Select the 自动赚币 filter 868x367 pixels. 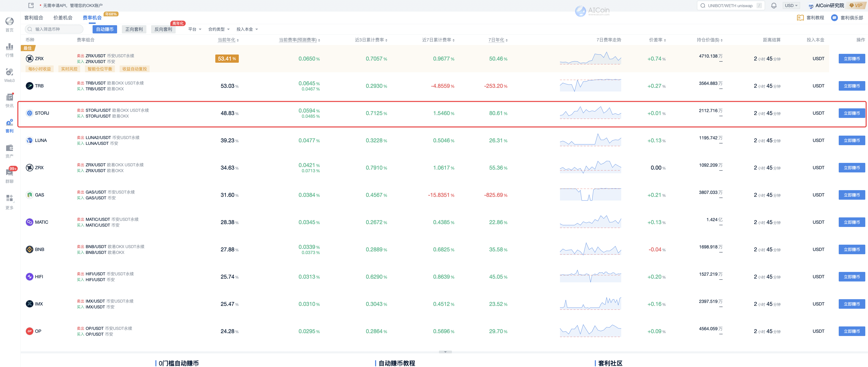tap(105, 29)
